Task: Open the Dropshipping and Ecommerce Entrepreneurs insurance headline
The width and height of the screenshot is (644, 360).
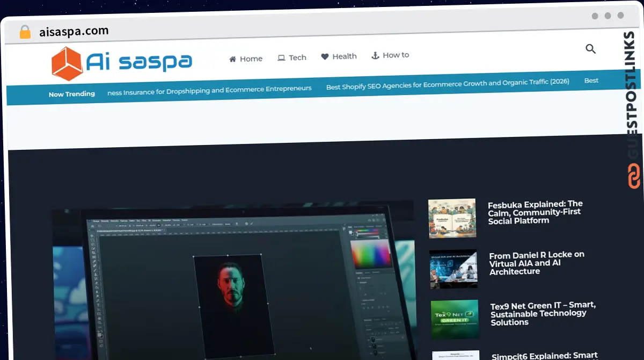Action: (209, 90)
